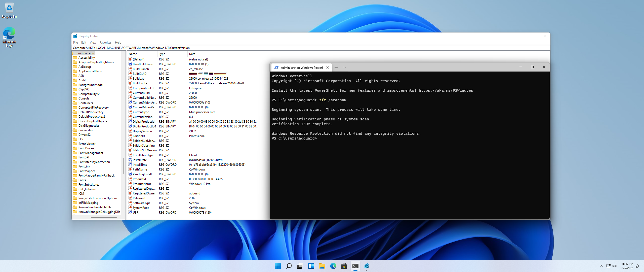Image resolution: width=644 pixels, height=272 pixels.
Task: Select the InstallTime QWORD value icon
Action: coord(130,164)
